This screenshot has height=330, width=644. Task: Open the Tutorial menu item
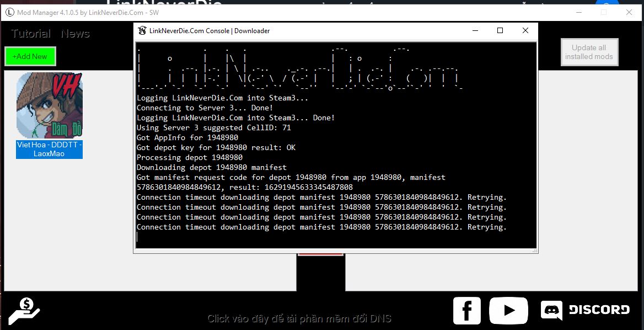(x=31, y=34)
